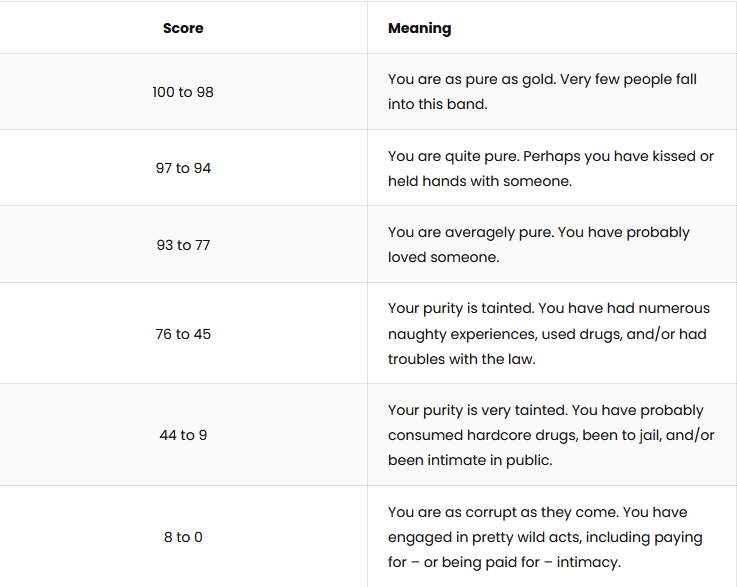Image resolution: width=737 pixels, height=587 pixels.
Task: Select the 44 to 9 score cell
Action: click(x=183, y=435)
